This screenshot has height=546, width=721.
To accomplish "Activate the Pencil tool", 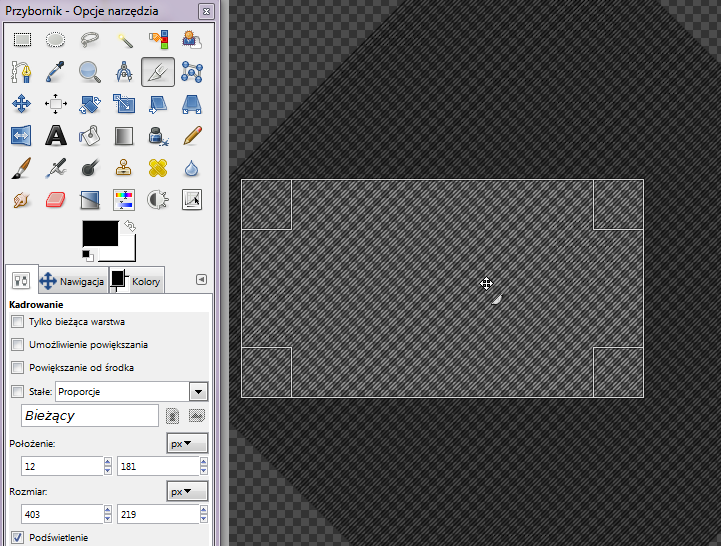I will pos(192,135).
